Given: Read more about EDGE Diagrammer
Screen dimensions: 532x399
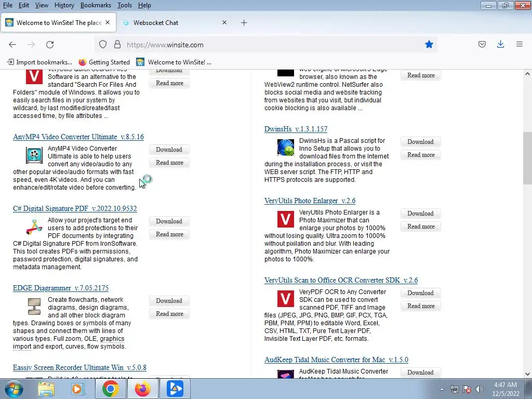Looking at the screenshot, I should [169, 313].
